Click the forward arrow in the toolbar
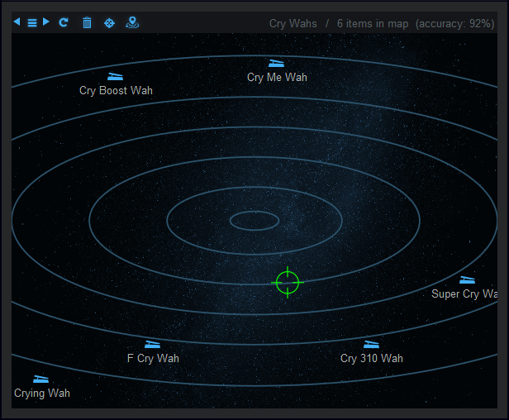The height and width of the screenshot is (420, 509). (46, 21)
